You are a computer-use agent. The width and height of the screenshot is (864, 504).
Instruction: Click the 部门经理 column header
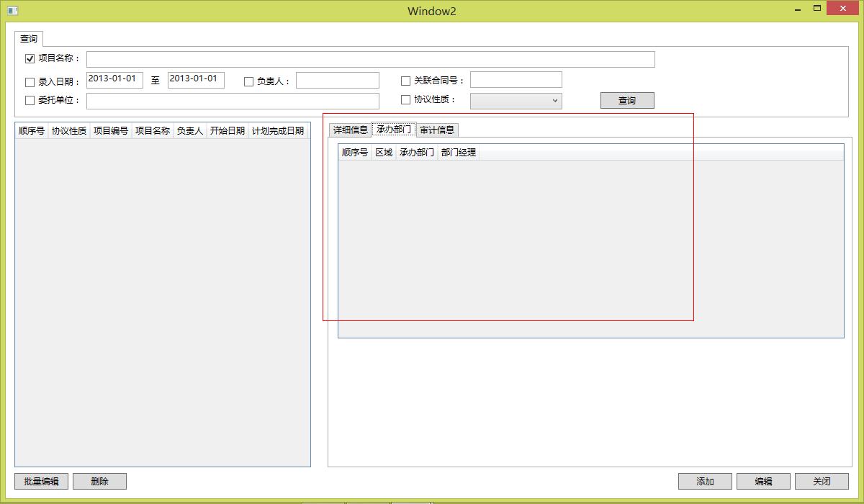tap(459, 153)
